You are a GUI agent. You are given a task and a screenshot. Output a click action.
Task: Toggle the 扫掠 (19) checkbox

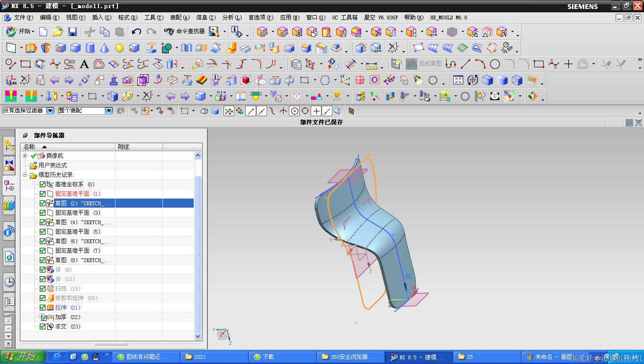(43, 289)
